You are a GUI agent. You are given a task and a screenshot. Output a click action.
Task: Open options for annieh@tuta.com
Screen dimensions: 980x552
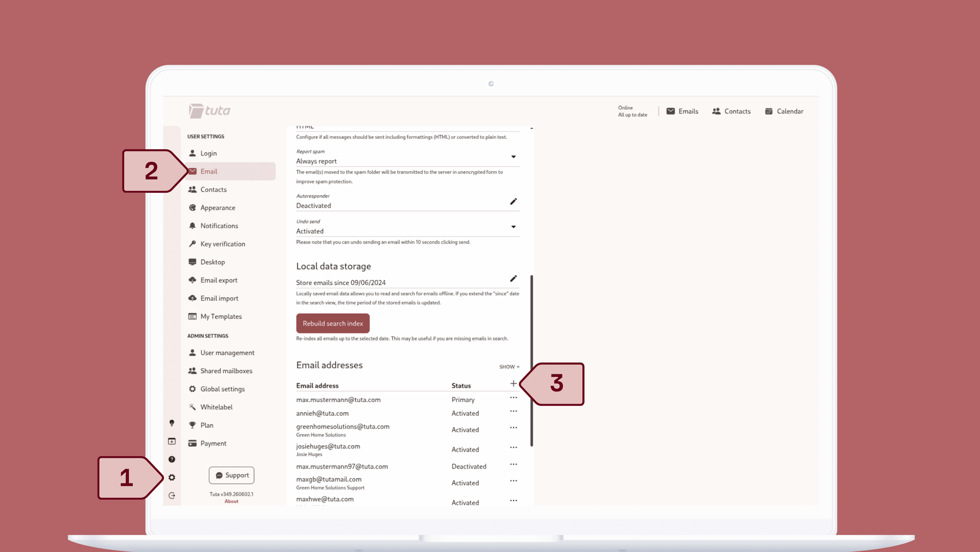pos(513,411)
